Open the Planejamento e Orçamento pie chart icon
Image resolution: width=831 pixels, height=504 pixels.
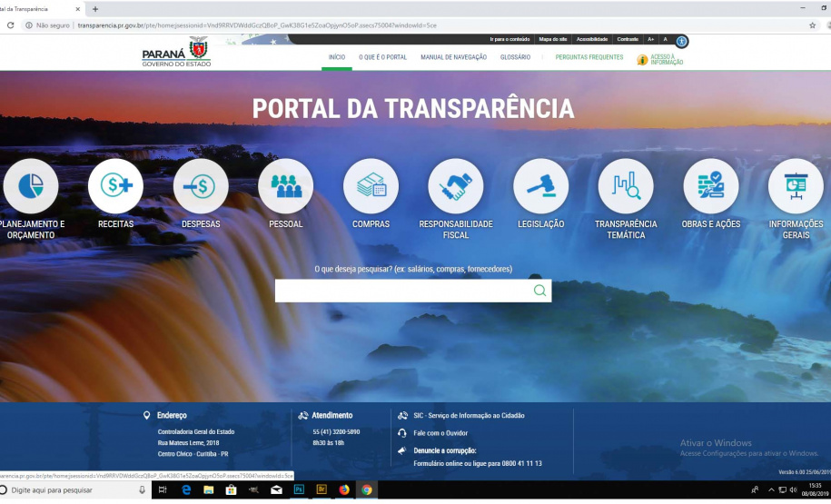tap(31, 186)
